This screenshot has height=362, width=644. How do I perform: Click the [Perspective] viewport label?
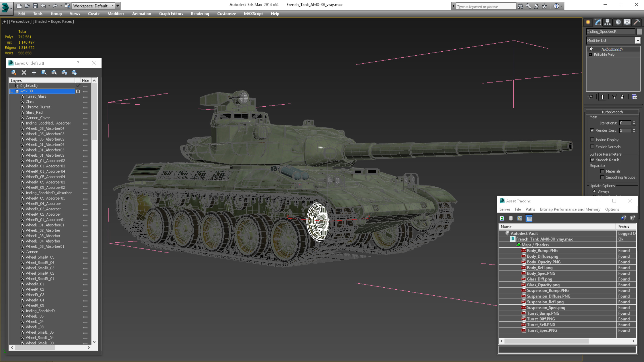pos(20,21)
